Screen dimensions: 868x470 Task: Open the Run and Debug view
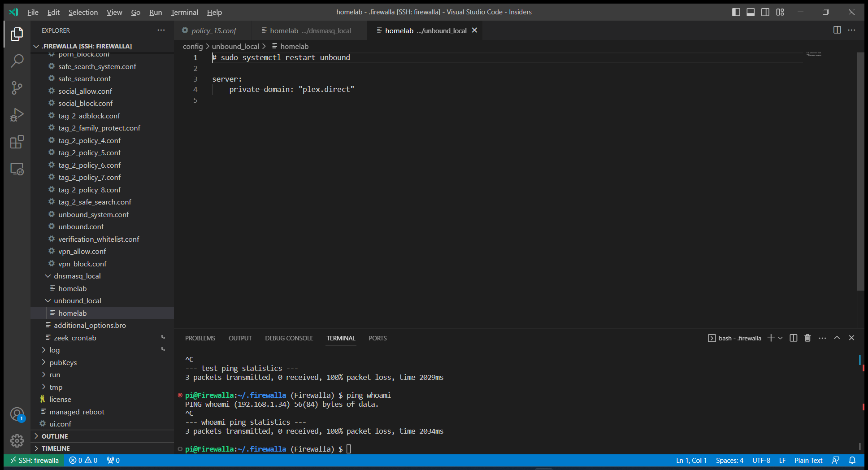pyautogui.click(x=17, y=115)
